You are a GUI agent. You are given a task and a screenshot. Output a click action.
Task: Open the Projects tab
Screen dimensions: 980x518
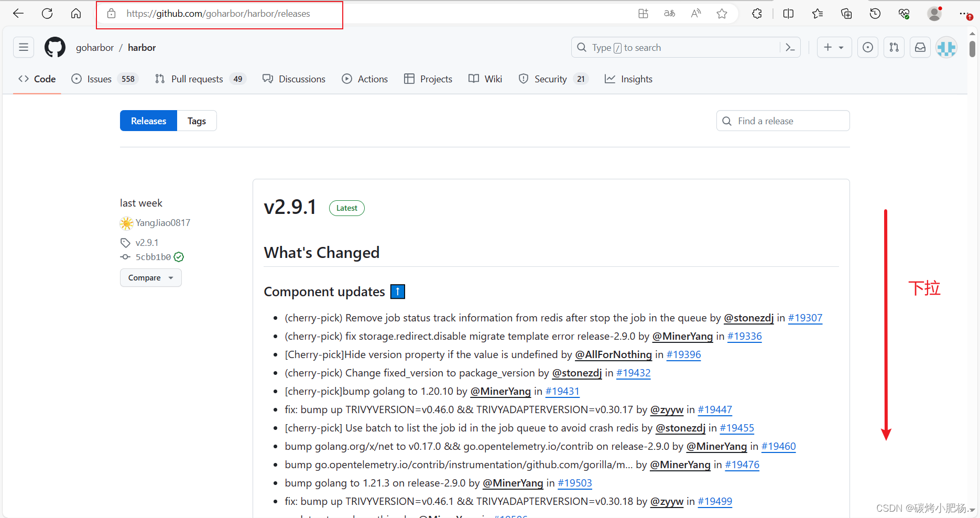(428, 79)
